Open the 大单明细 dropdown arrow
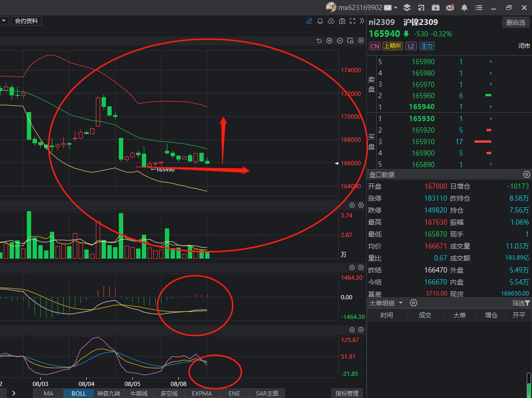The width and height of the screenshot is (532, 398). click(x=401, y=303)
